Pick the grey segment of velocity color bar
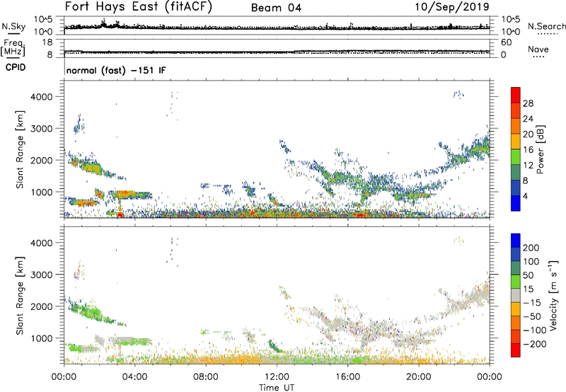The height and width of the screenshot is (392, 566). pos(516,295)
